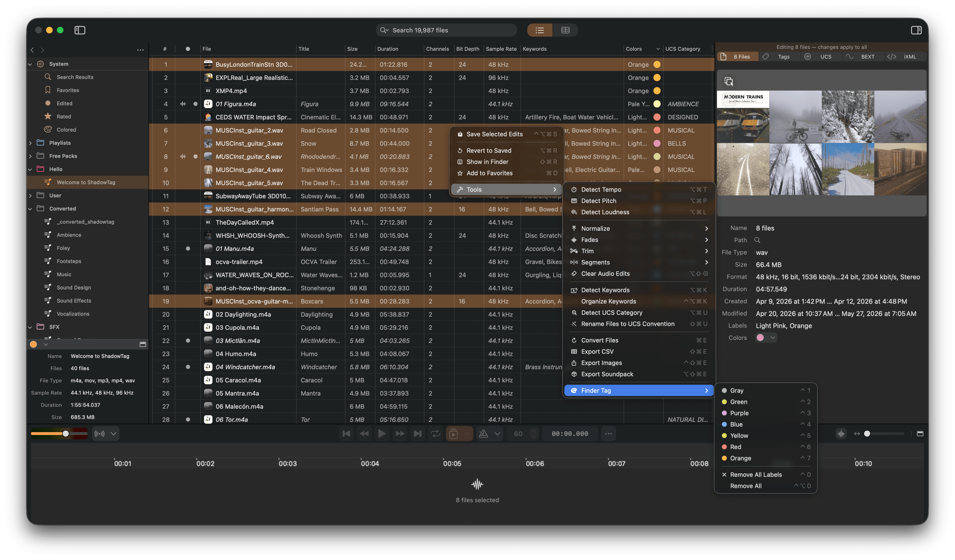Select Export CSV menu item
This screenshot has height=560, width=955.
(639, 352)
